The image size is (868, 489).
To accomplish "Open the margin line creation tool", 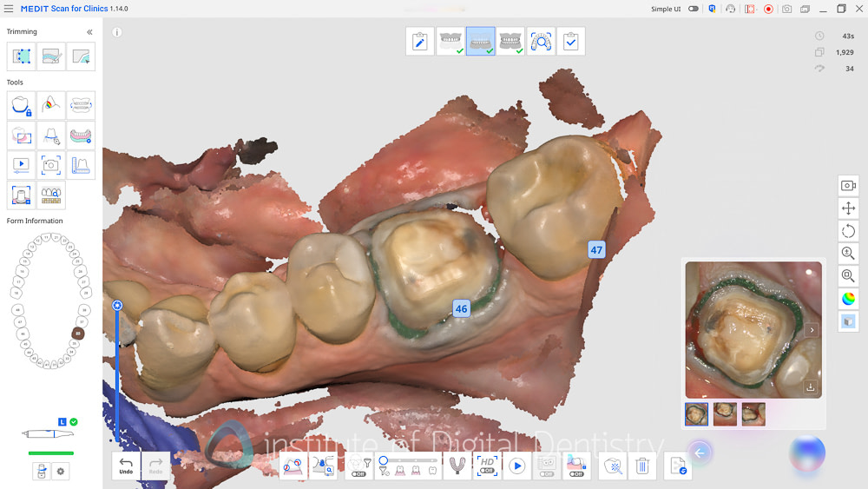I will [x=51, y=135].
